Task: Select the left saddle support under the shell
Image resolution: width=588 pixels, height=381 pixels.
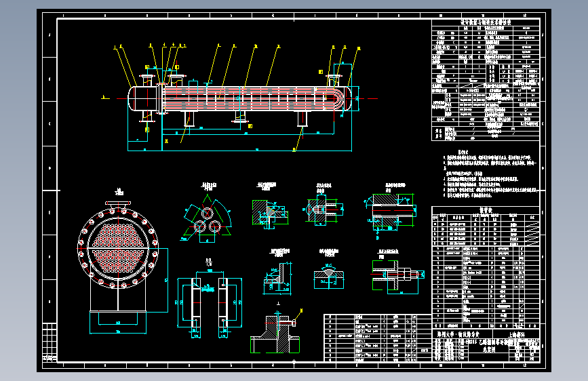Action: click(x=189, y=119)
